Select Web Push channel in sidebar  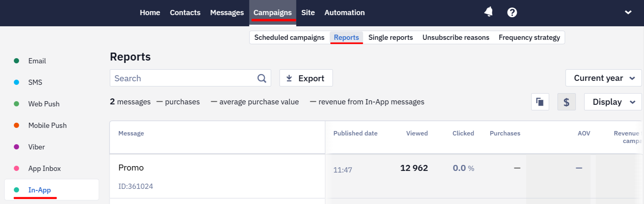44,104
